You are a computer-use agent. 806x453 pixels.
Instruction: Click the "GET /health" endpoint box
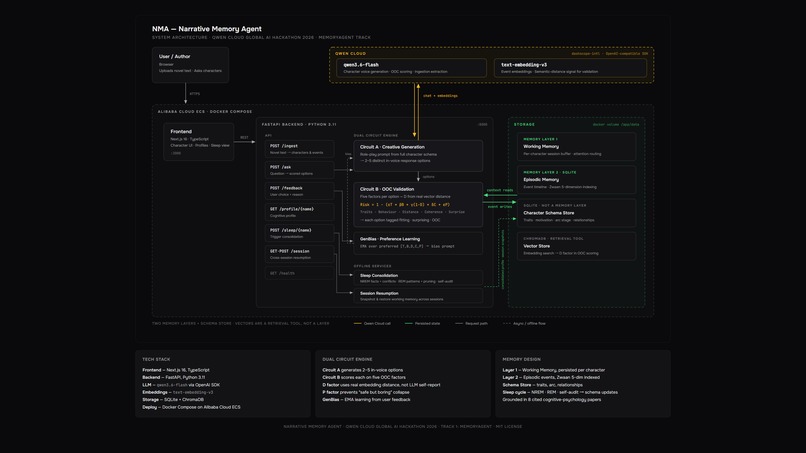pyautogui.click(x=299, y=273)
